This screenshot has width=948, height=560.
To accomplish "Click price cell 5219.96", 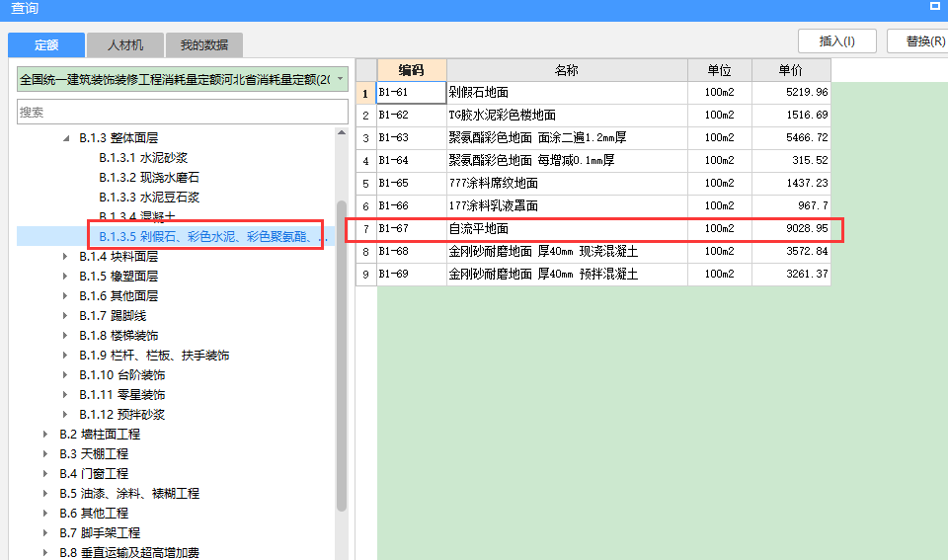I will coord(791,93).
